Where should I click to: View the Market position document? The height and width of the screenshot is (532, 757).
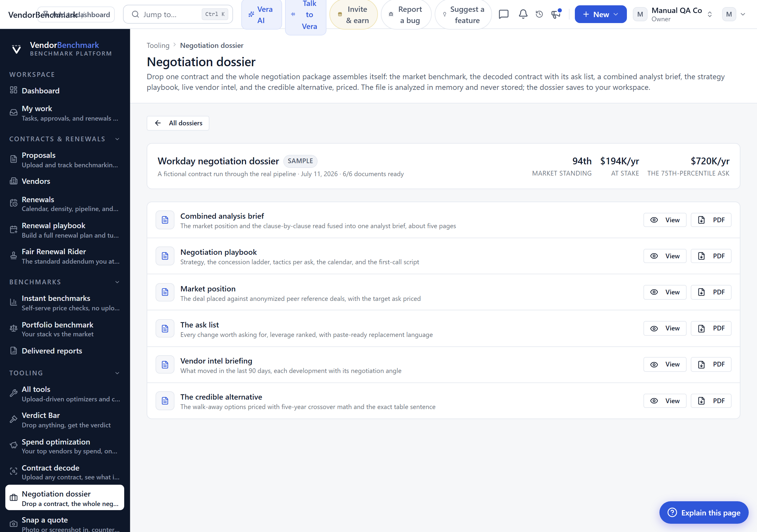[665, 292]
